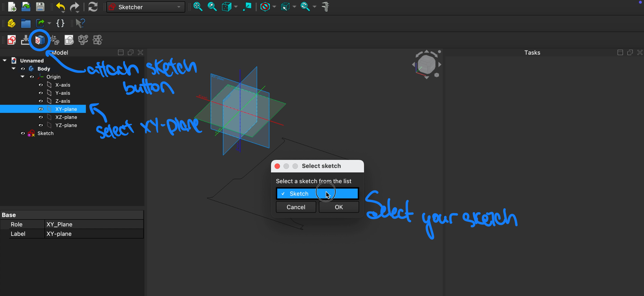Select YZ-plane in the model tree
The image size is (644, 296).
pos(66,125)
